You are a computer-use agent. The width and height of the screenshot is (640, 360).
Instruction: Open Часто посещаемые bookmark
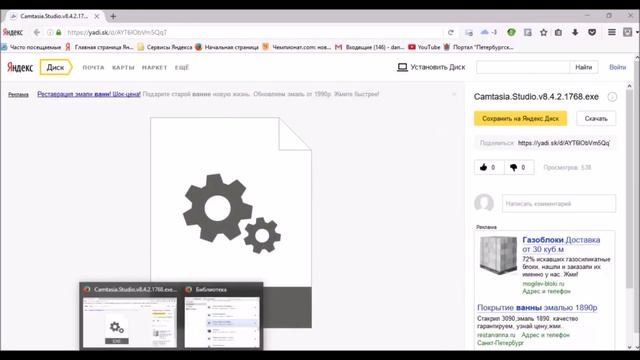[x=31, y=47]
